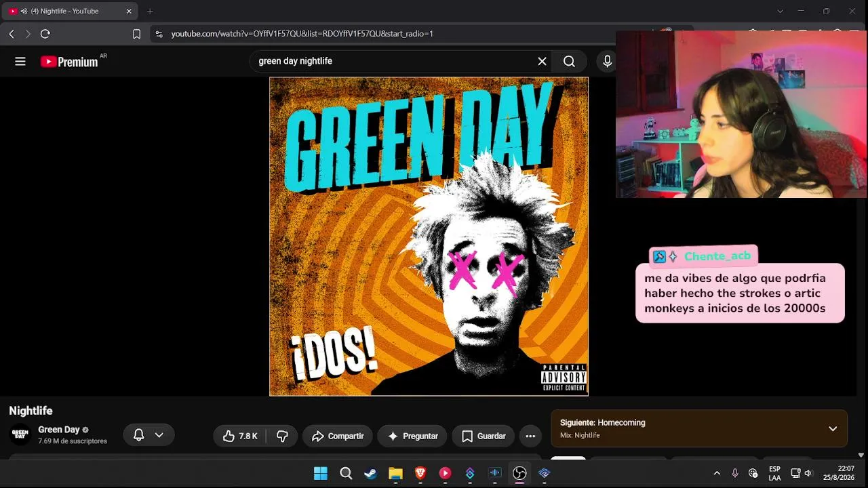Click the ¡DOS! album cover video
This screenshot has height=488, width=868.
pyautogui.click(x=429, y=237)
